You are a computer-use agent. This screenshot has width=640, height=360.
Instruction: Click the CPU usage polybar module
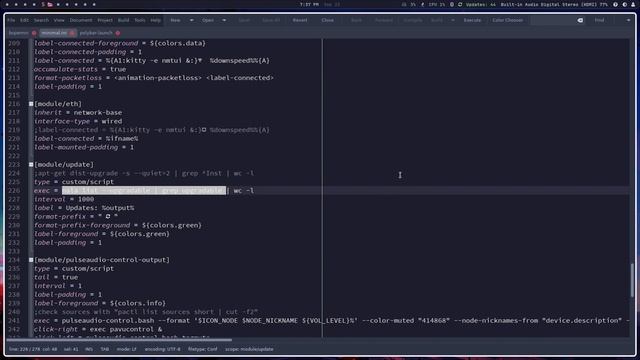pyautogui.click(x=437, y=4)
